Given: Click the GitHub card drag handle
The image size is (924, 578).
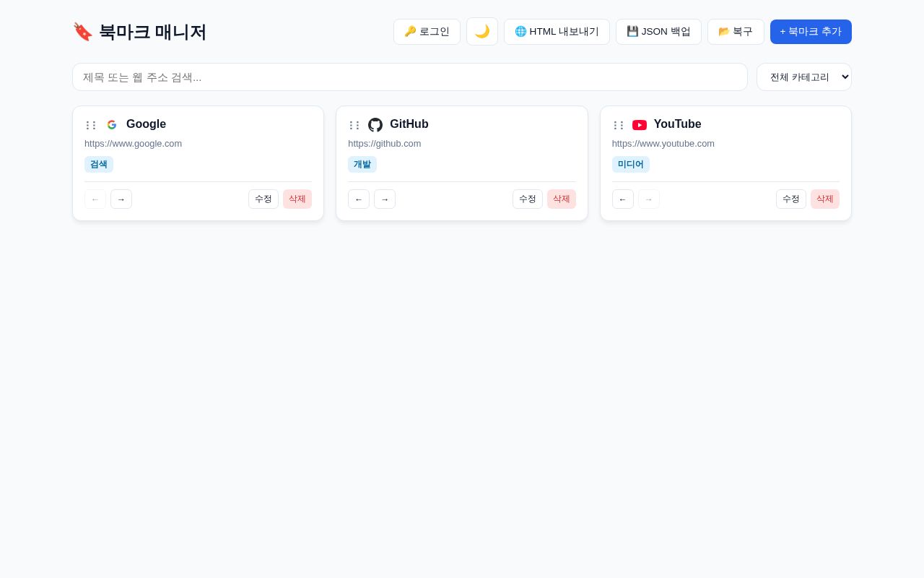Looking at the screenshot, I should (354, 125).
